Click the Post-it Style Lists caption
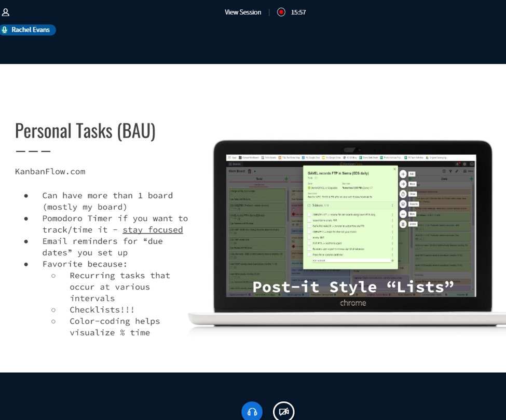The width and height of the screenshot is (506, 420). coord(353,287)
